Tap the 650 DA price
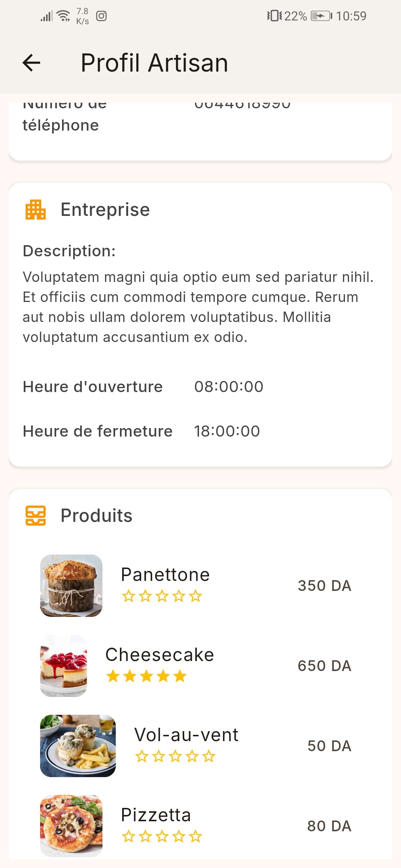Screen dimensions: 401x868 pyautogui.click(x=324, y=666)
